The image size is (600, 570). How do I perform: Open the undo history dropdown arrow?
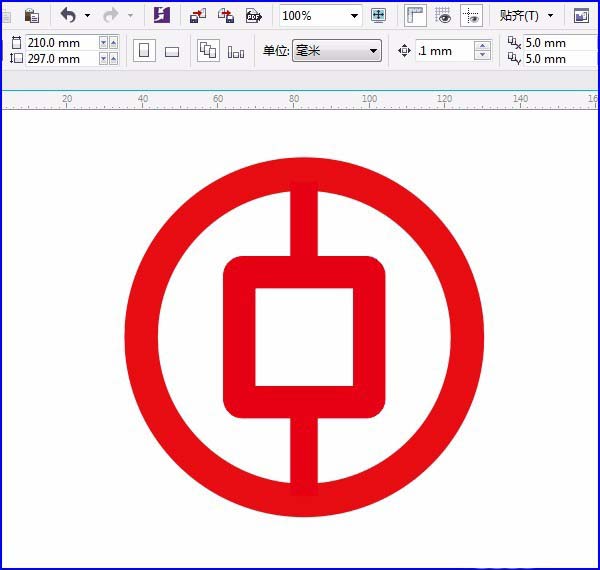click(x=87, y=16)
